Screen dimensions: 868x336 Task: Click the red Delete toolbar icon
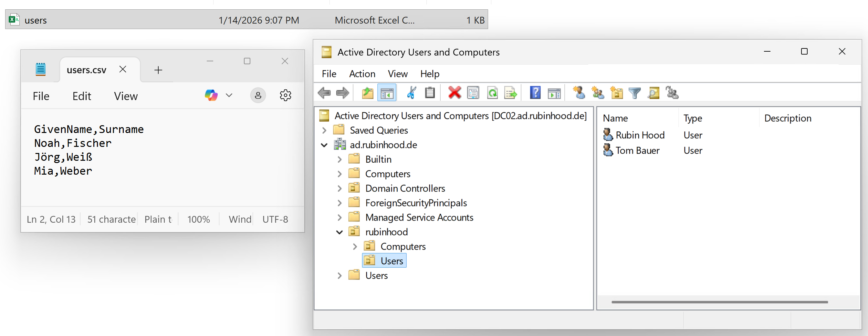coord(454,93)
